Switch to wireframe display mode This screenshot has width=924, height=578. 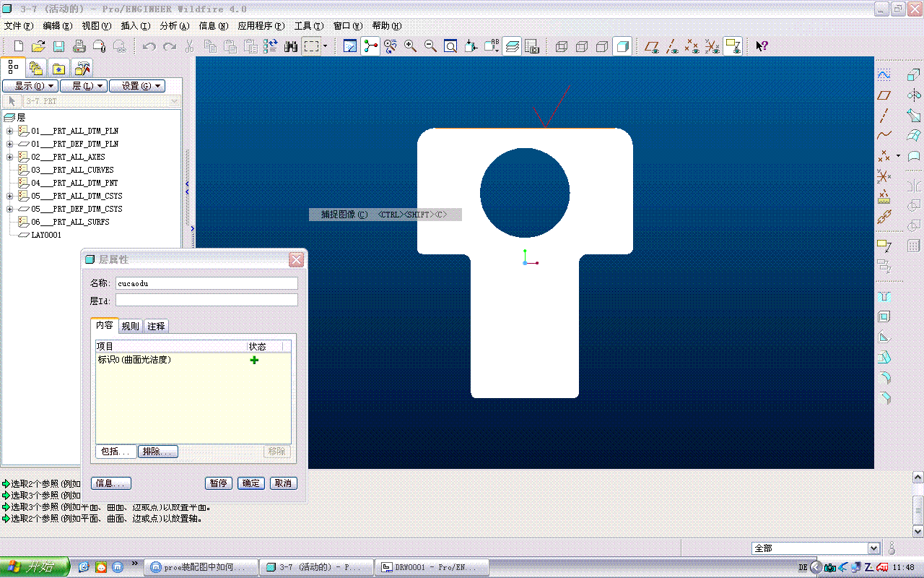[562, 46]
